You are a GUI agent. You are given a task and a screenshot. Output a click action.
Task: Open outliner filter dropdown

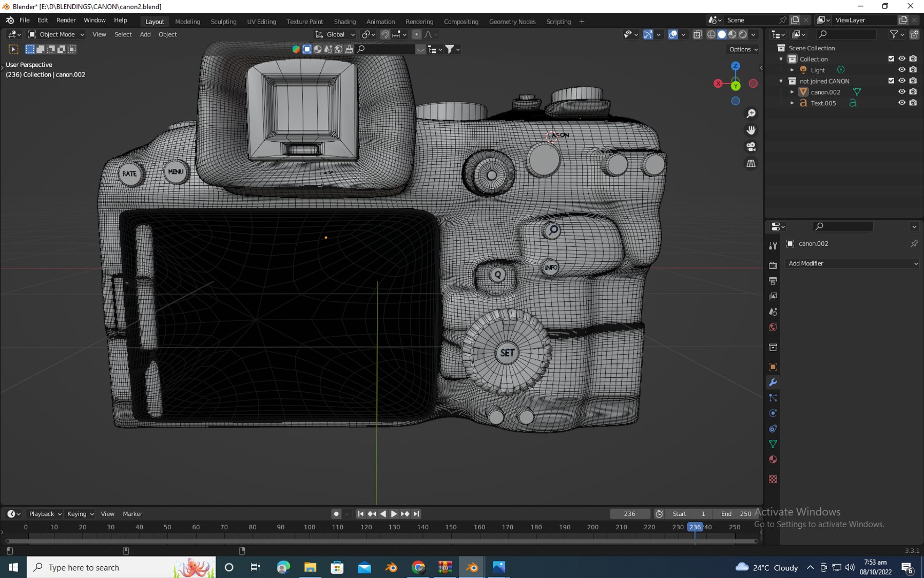click(897, 34)
